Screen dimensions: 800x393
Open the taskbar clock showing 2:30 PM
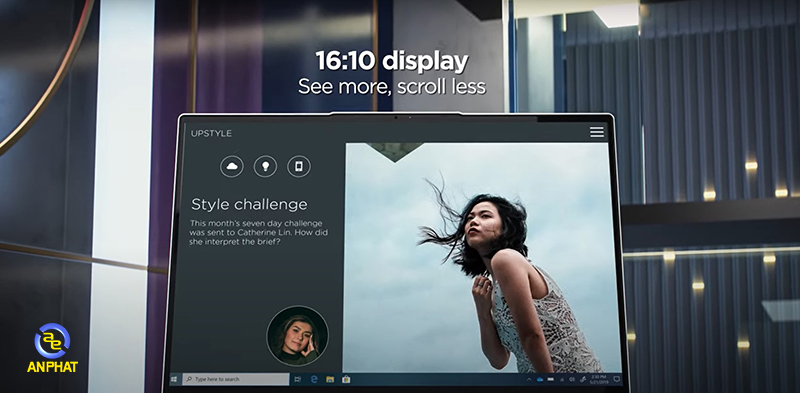pyautogui.click(x=599, y=380)
